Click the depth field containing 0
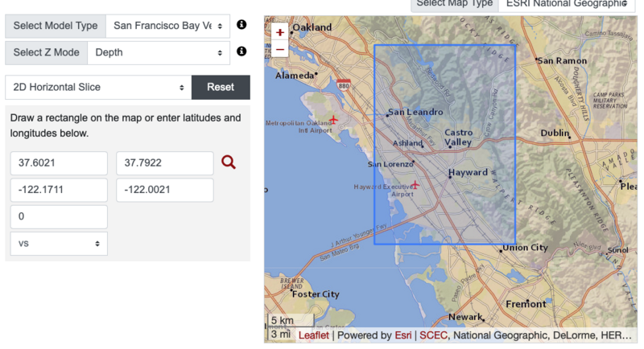 pyautogui.click(x=59, y=216)
